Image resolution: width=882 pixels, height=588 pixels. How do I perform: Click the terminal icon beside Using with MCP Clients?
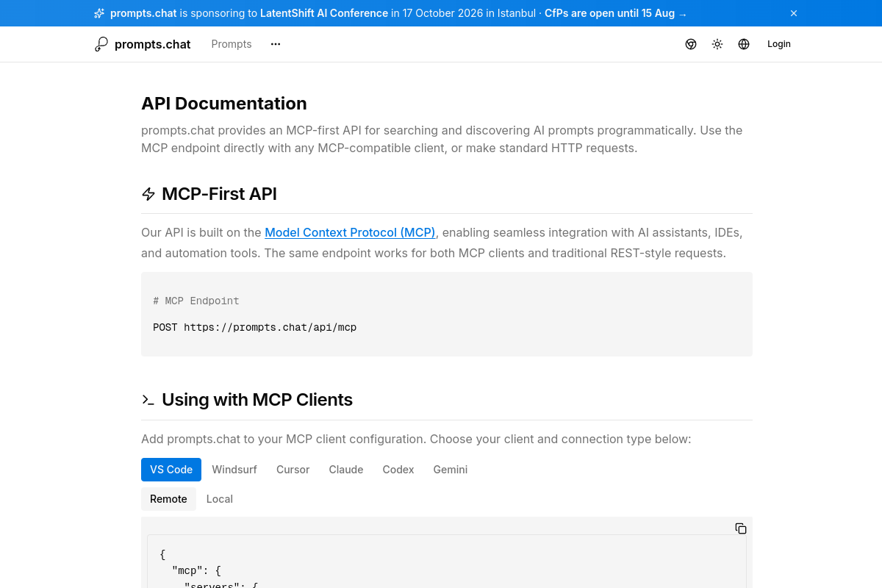point(148,400)
